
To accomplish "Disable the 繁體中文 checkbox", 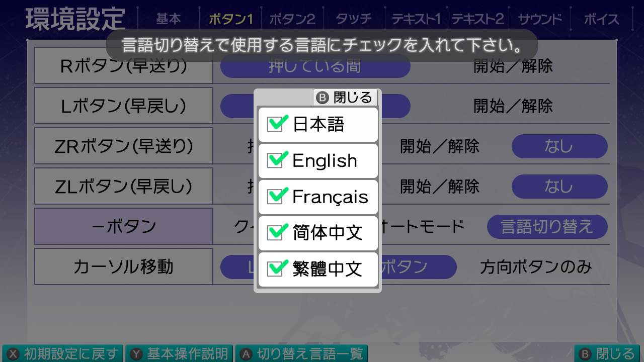I will [x=275, y=269].
